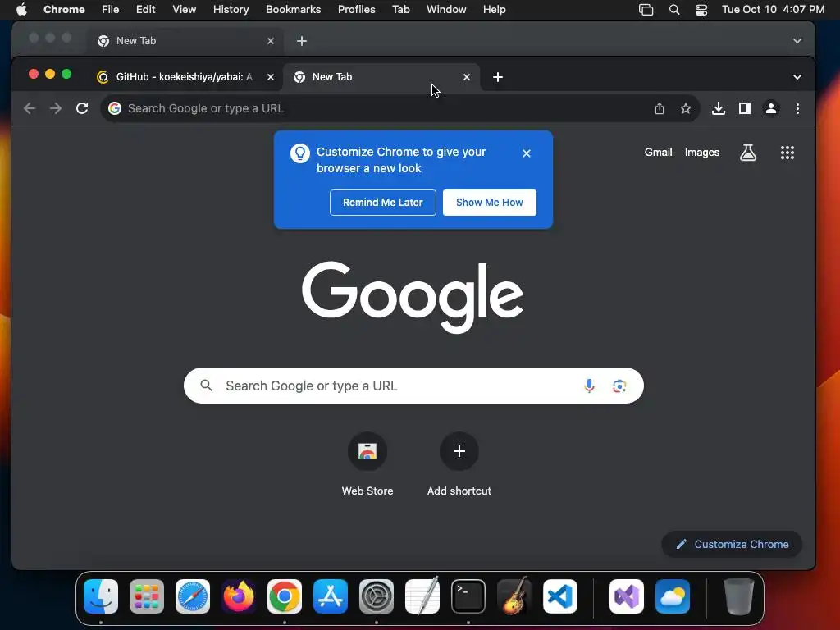Open the Bookmarks menu

pos(293,10)
